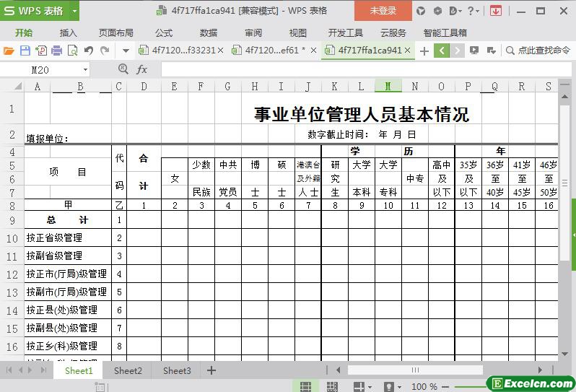Image resolution: width=576 pixels, height=392 pixels.
Task: Go to next tab with right arrow button
Action: tap(457, 51)
